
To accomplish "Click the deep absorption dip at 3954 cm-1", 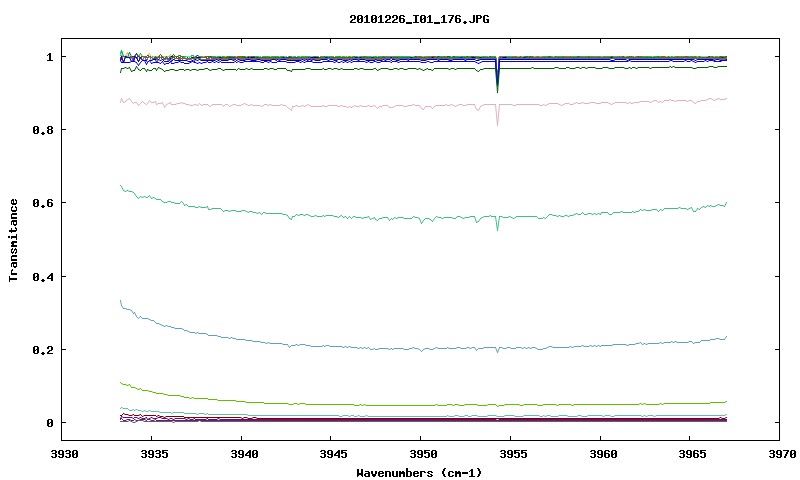I will (497, 77).
